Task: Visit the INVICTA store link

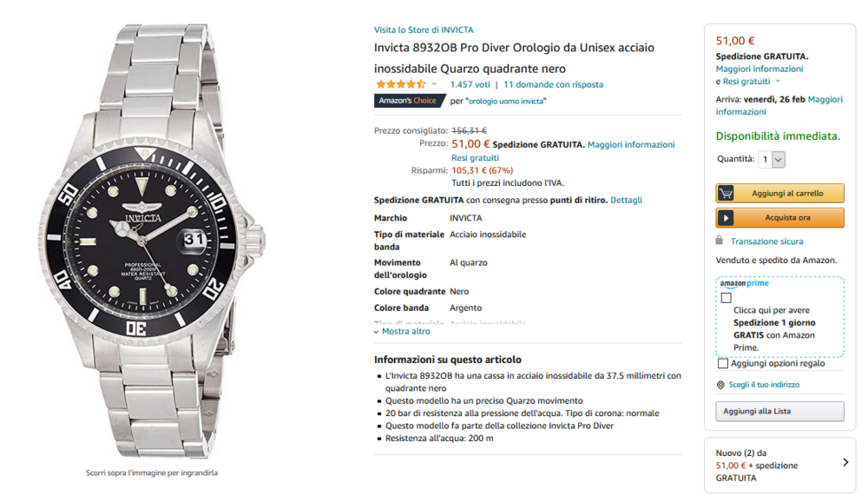Action: coord(424,30)
